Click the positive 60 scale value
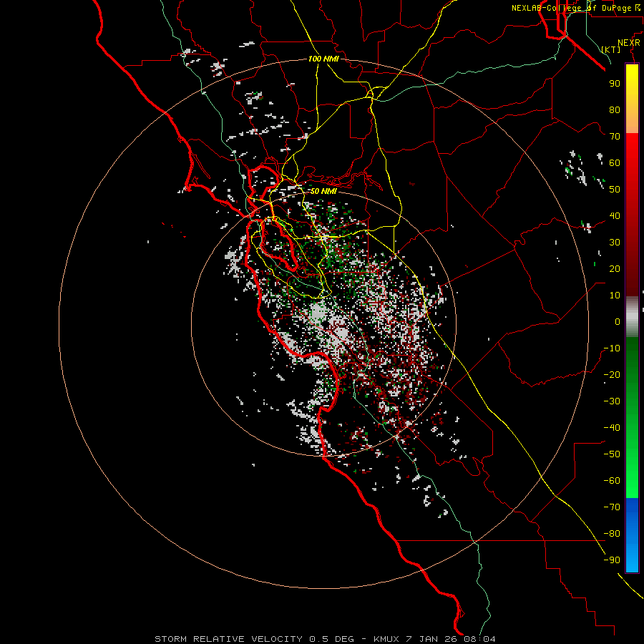This screenshot has width=644, height=644. point(615,163)
